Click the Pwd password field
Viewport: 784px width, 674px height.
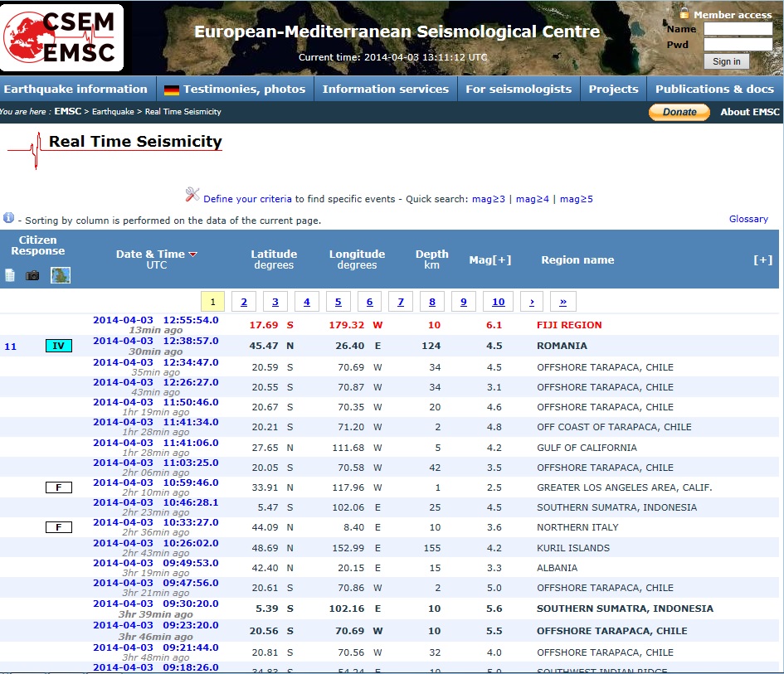(738, 45)
